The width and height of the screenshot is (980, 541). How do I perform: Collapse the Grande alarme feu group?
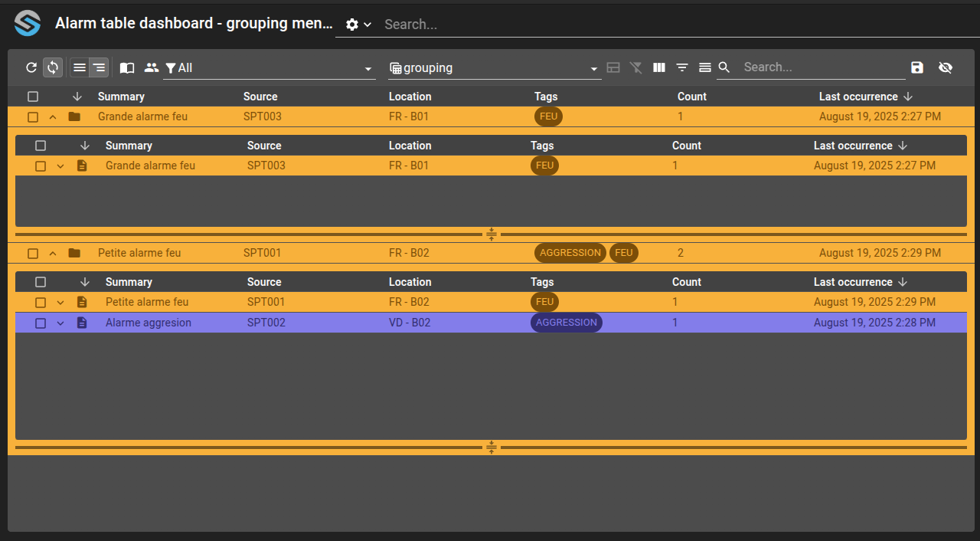[53, 117]
